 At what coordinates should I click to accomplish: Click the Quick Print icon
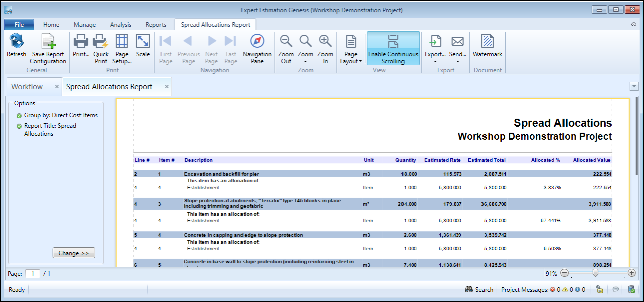coord(101,42)
